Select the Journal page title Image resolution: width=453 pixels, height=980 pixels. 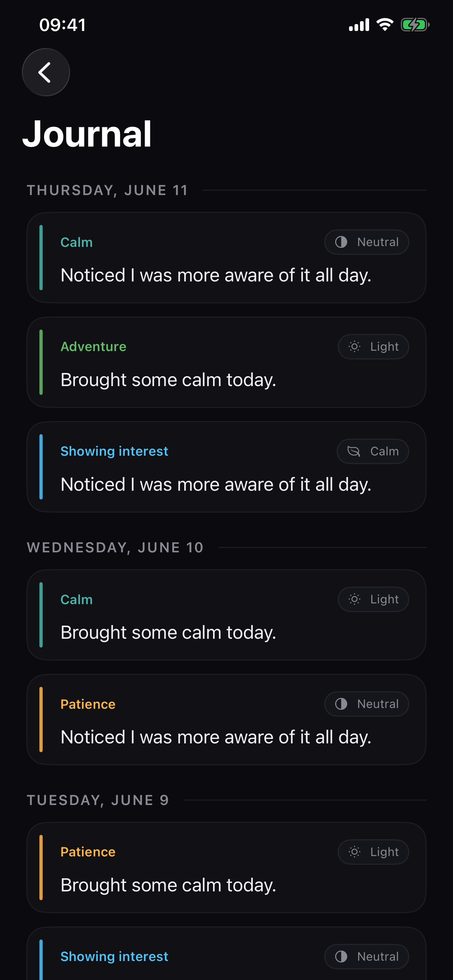tap(87, 134)
